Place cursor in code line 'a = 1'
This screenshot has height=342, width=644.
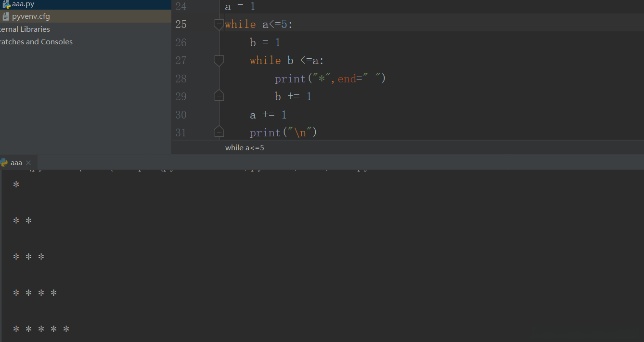pos(240,7)
